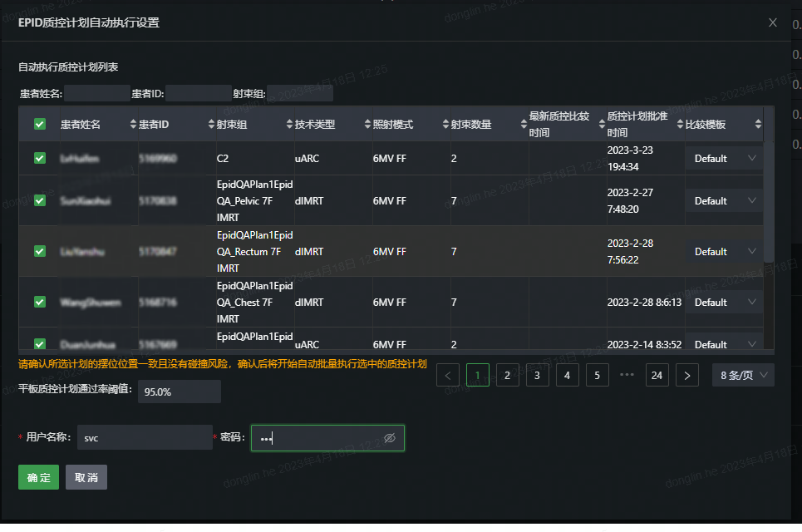Sort by 照射模式 column arrows
The width and height of the screenshot is (802, 532).
click(x=445, y=124)
